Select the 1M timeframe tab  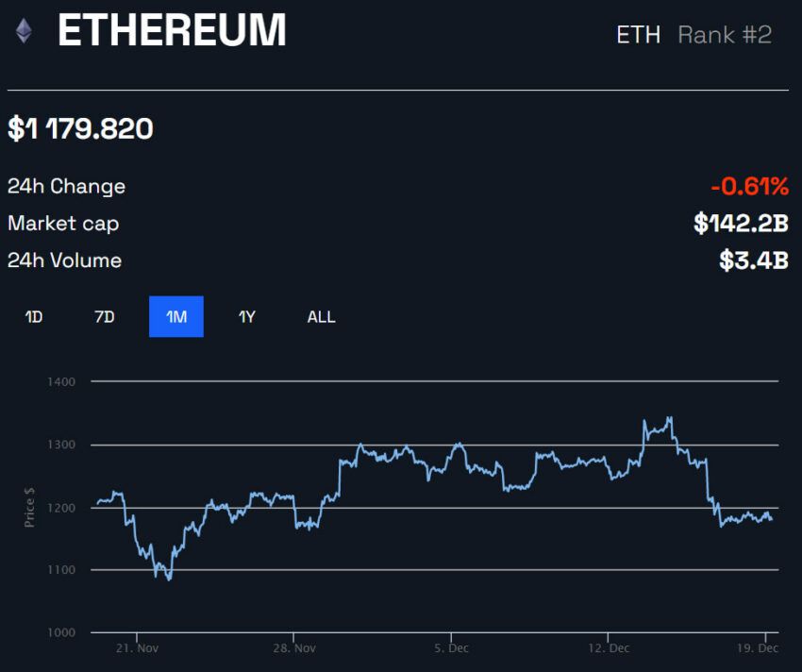175,317
